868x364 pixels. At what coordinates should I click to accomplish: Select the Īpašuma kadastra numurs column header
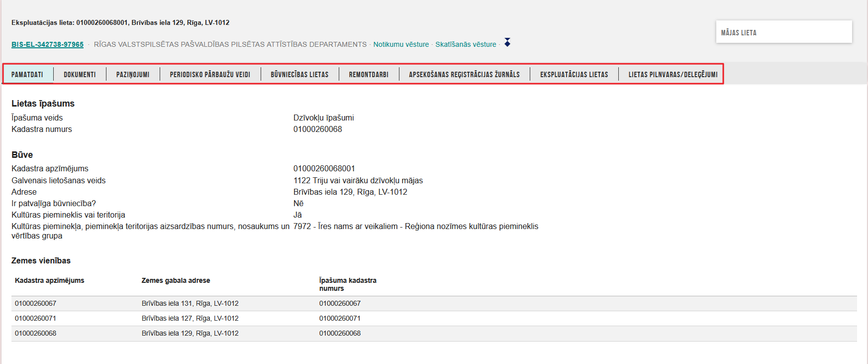[x=348, y=284]
